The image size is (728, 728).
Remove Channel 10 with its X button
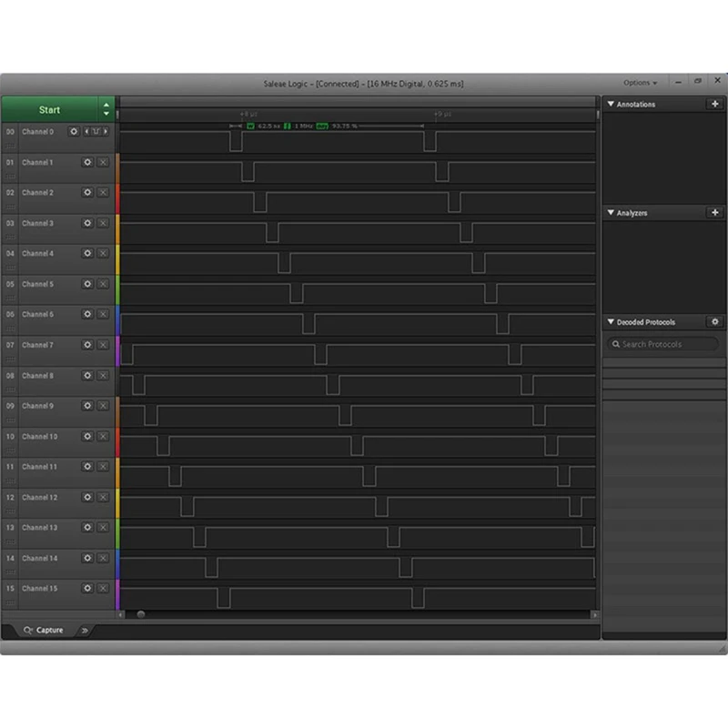(103, 436)
